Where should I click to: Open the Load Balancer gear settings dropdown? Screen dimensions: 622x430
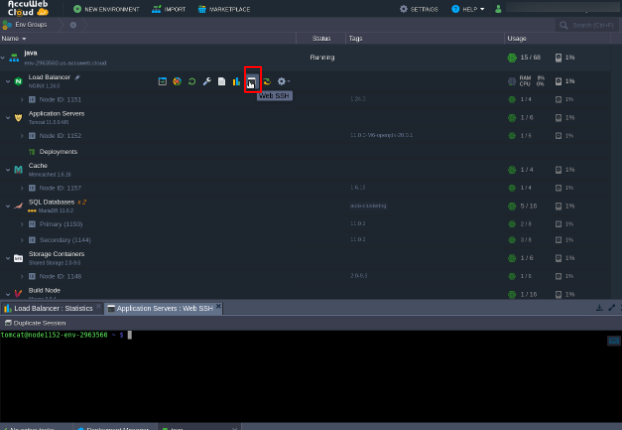[283, 81]
